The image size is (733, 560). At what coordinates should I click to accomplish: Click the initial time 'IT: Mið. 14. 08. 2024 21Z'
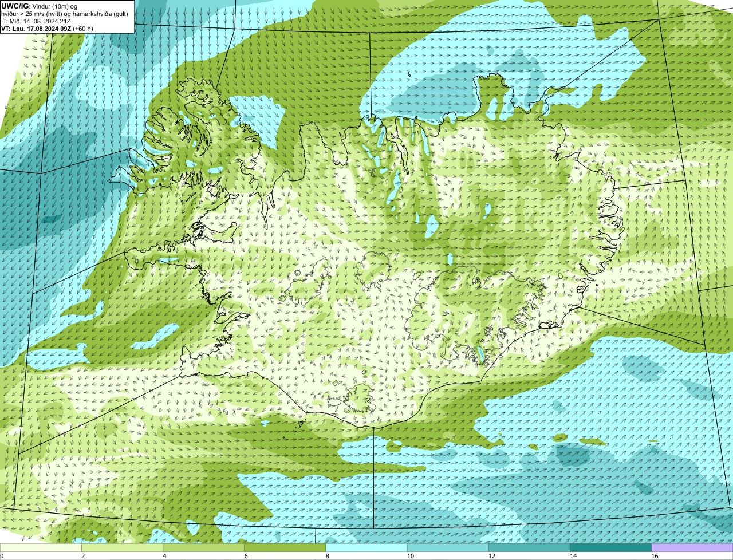coord(36,21)
